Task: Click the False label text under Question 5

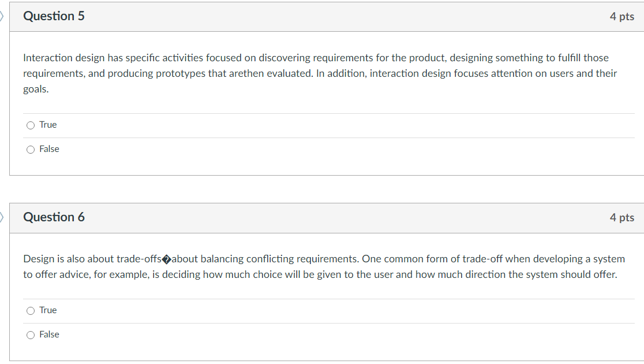Action: pos(50,149)
